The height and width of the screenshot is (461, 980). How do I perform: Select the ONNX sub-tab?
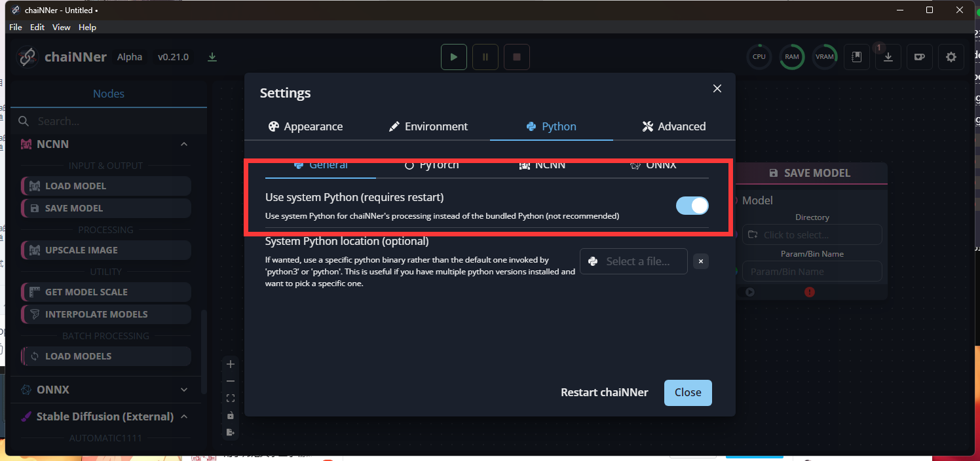[653, 165]
